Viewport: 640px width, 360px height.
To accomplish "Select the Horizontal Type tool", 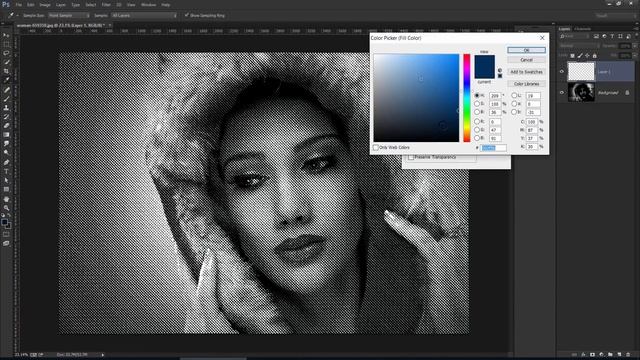I will point(6,171).
